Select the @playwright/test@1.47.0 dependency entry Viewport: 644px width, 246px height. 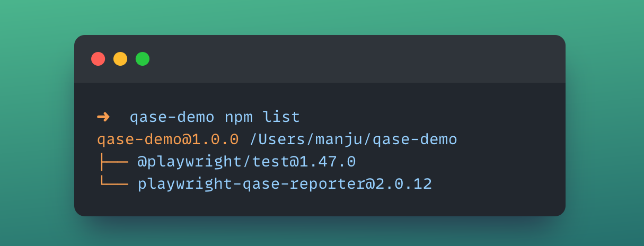pos(246,162)
